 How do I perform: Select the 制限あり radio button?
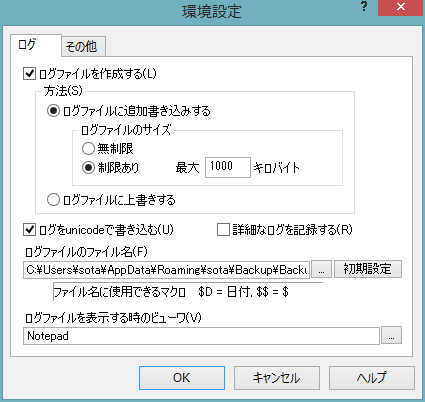[88, 167]
